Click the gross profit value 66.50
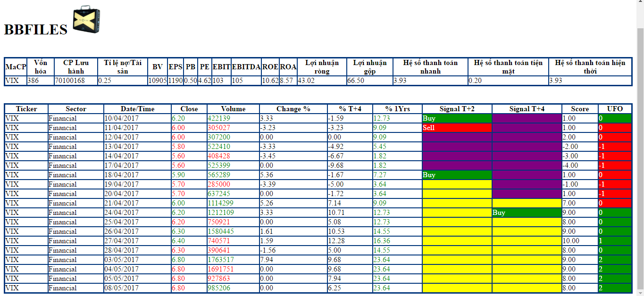Image resolution: width=644 pixels, height=296 pixels. [x=356, y=81]
